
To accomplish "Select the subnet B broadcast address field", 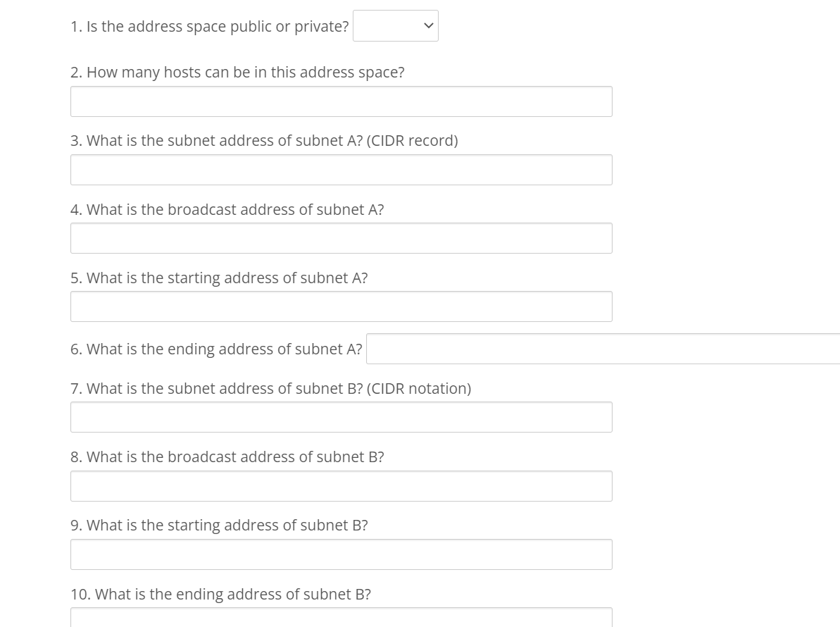I will (341, 485).
